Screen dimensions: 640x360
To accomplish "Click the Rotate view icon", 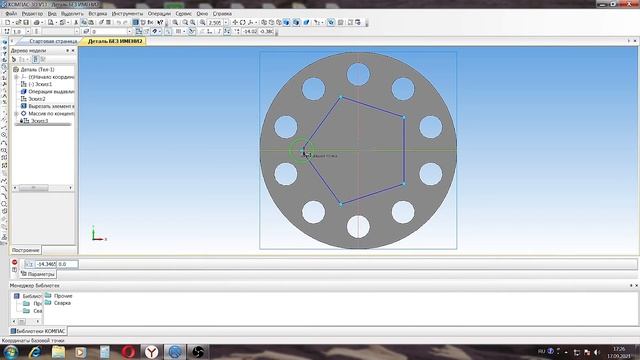I will click(x=243, y=22).
